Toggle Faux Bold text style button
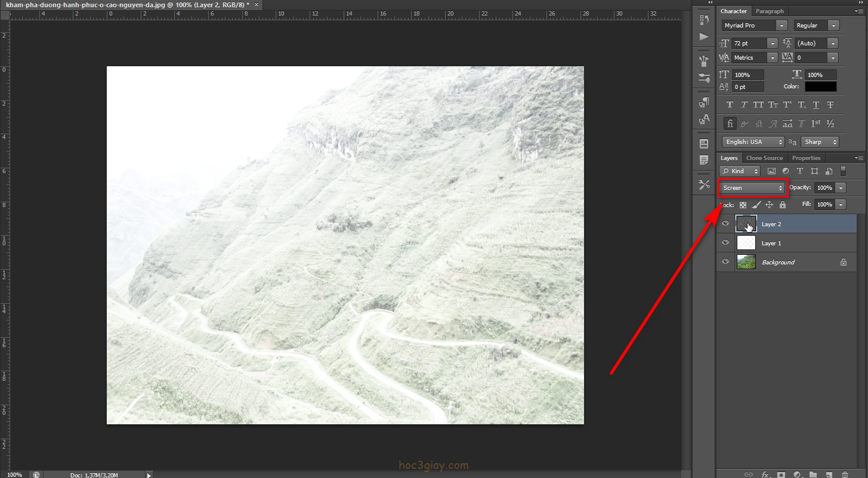 point(730,105)
